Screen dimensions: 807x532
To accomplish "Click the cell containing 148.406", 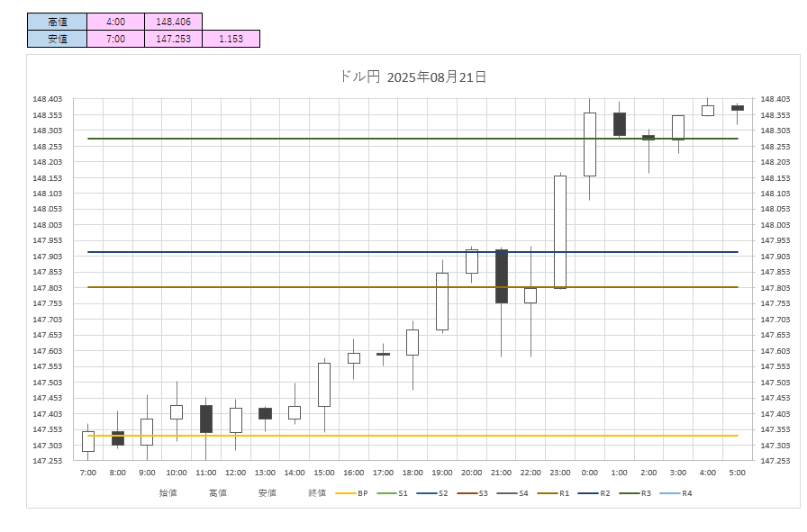I will (173, 22).
